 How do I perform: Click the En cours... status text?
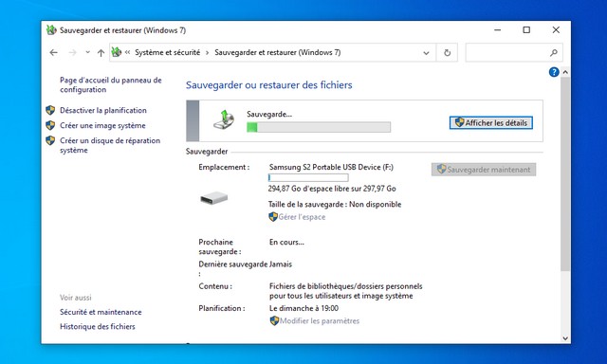pos(286,242)
